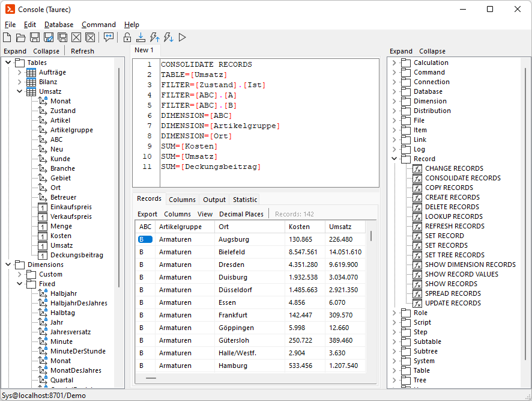Image resolution: width=532 pixels, height=401 pixels.
Task: Click the padlock toolbar icon
Action: 127,37
